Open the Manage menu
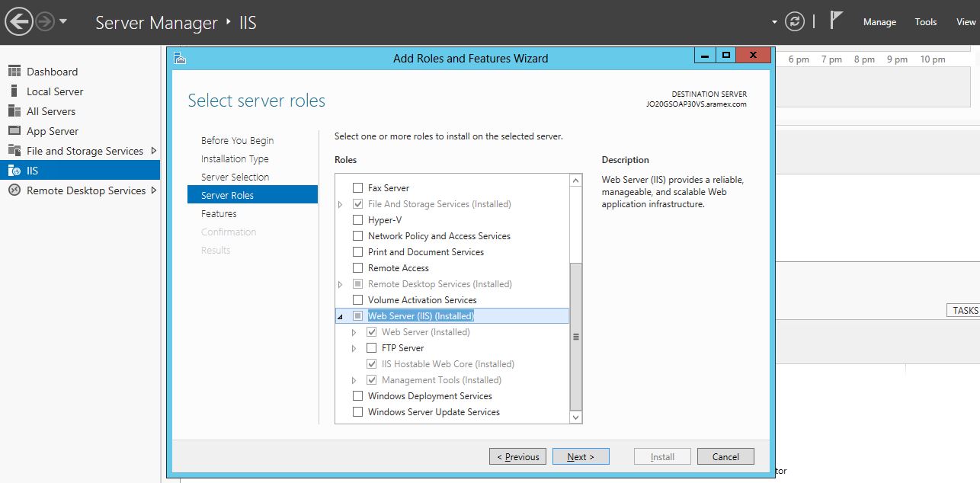The height and width of the screenshot is (483, 980). point(879,22)
